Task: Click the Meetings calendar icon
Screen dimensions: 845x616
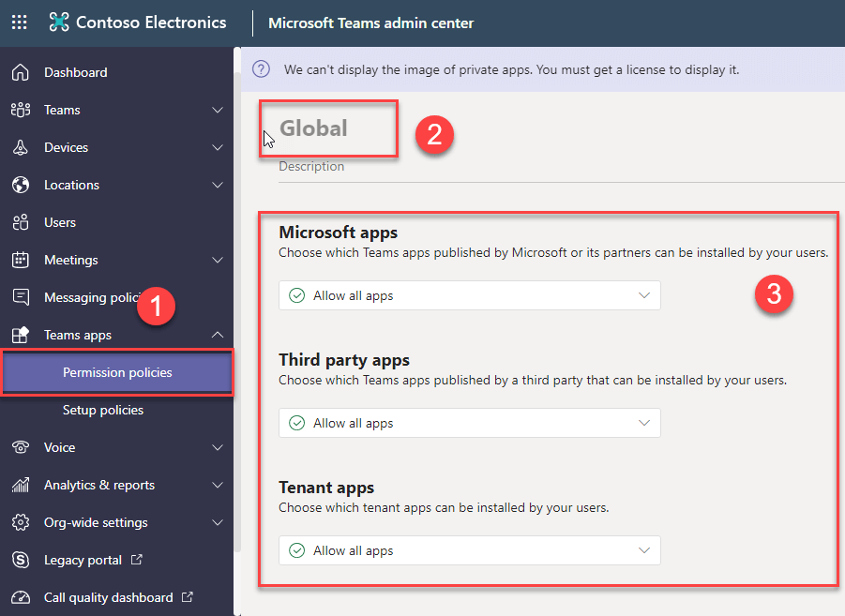Action: pos(21,260)
